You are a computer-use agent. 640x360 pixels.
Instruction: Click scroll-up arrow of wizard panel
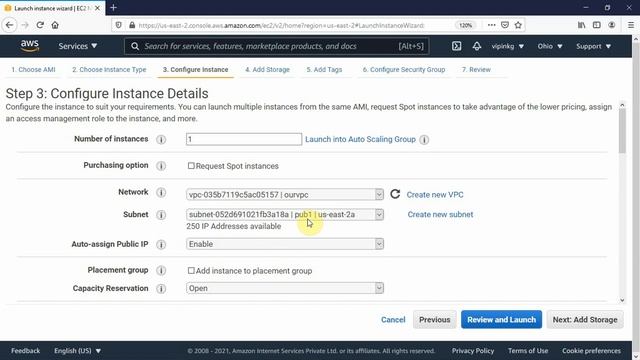pyautogui.click(x=622, y=105)
